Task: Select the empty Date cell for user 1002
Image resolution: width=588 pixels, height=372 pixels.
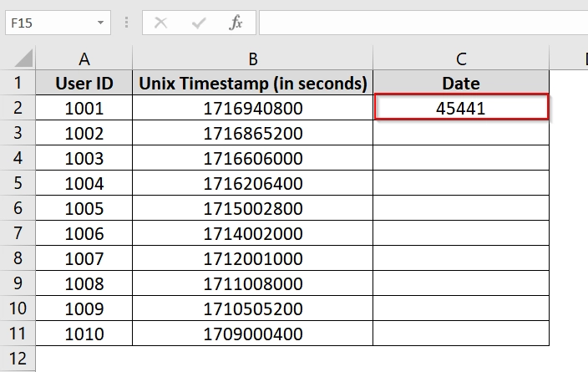Action: [x=461, y=133]
